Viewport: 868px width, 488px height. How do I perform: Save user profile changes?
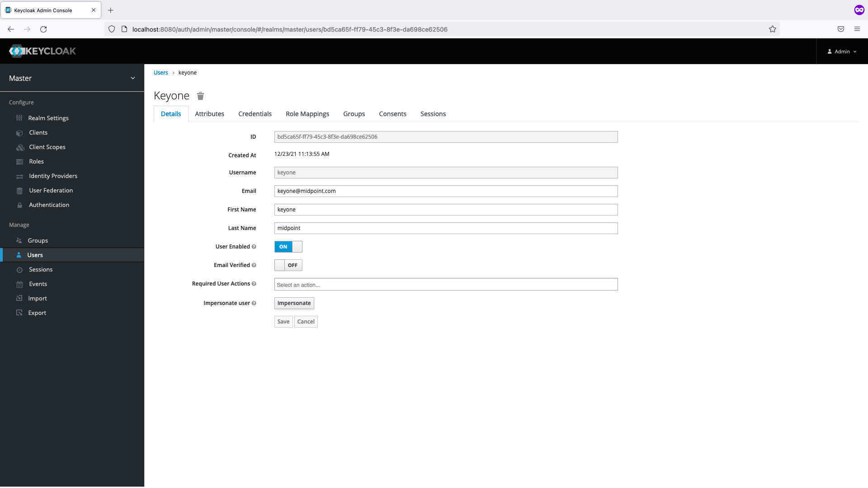click(x=283, y=322)
